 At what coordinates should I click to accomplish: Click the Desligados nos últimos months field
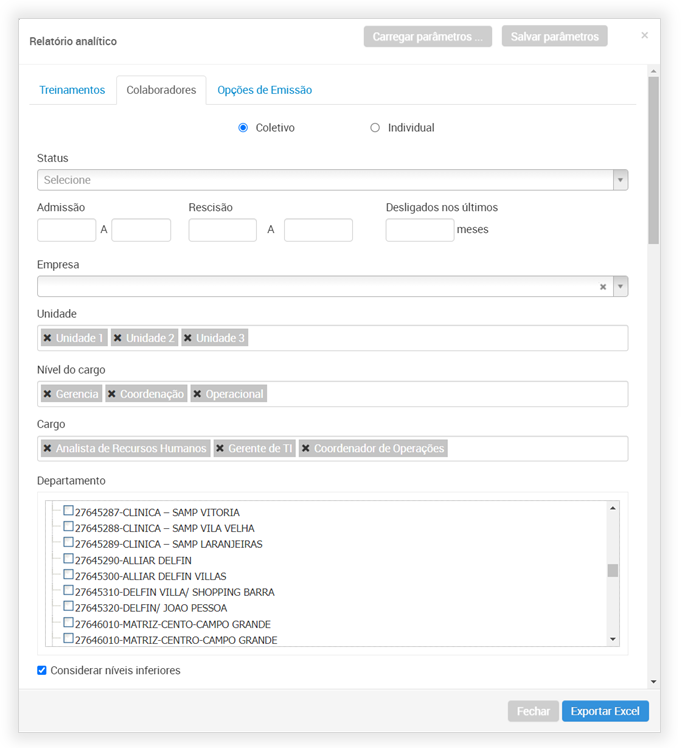(x=419, y=230)
